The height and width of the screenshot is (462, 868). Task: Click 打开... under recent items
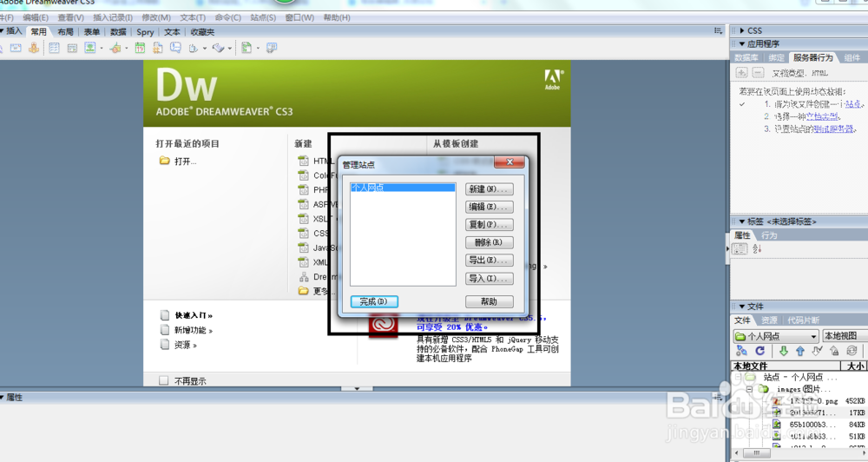coord(186,162)
